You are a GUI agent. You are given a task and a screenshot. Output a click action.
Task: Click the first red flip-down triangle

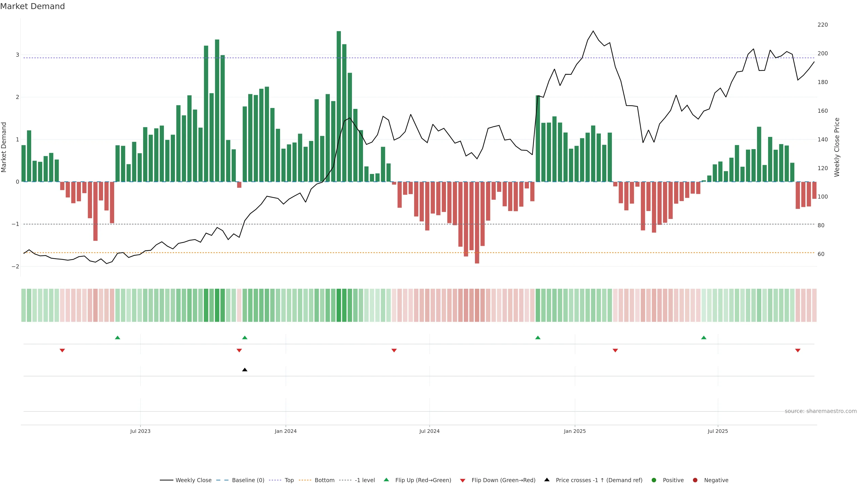point(62,351)
